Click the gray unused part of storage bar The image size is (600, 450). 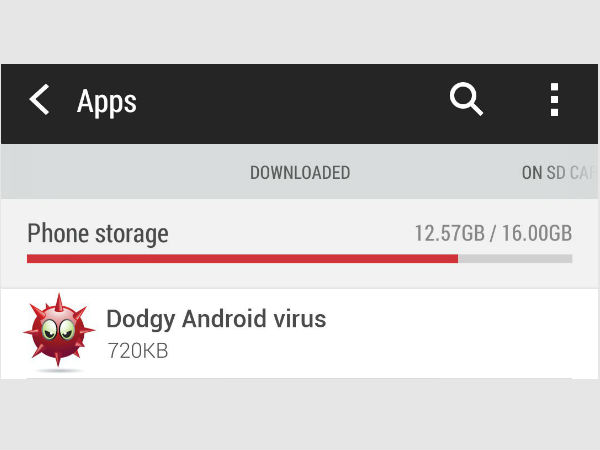click(515, 258)
